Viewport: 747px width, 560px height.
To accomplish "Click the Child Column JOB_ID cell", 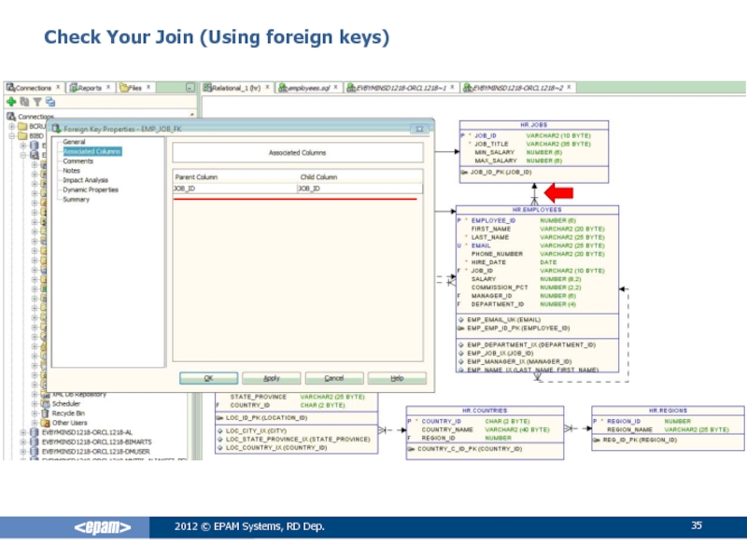I will click(x=359, y=189).
